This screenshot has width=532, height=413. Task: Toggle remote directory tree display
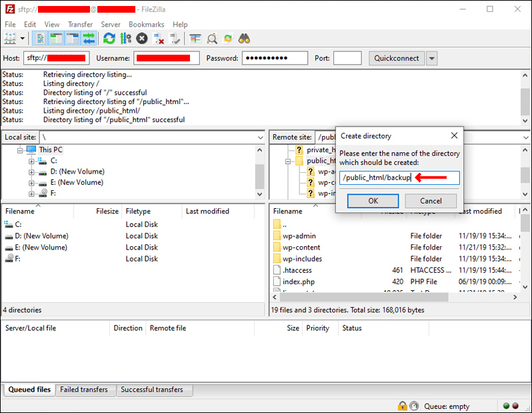click(72, 39)
